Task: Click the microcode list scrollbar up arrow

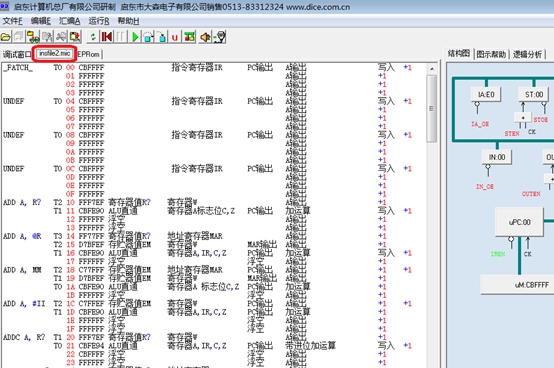Action: click(432, 69)
